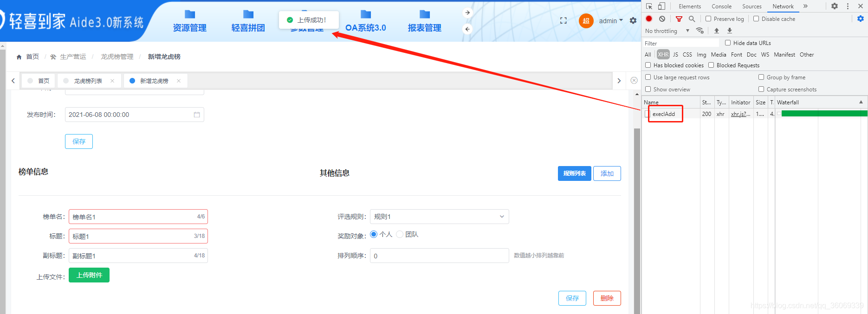
Task: Stop recording network log red button
Action: (649, 19)
